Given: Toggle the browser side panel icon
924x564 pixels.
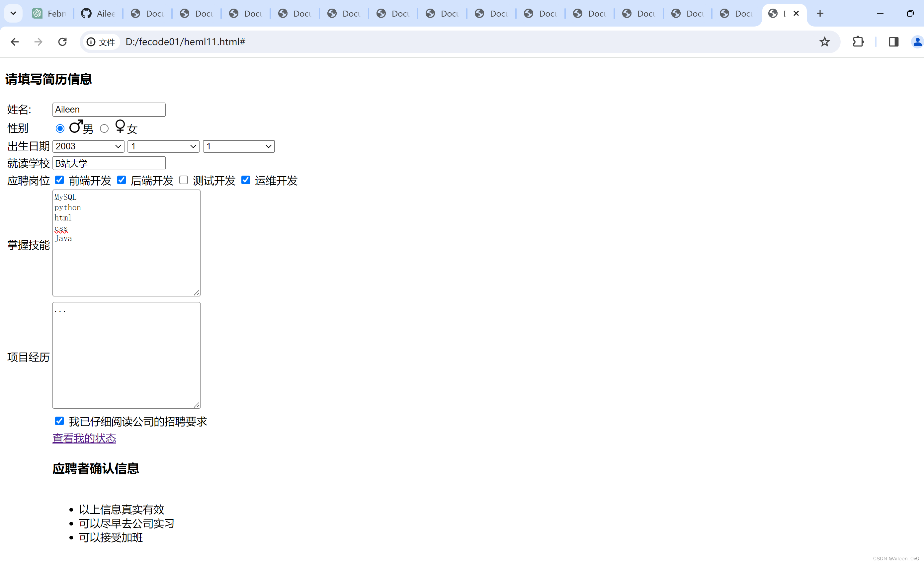Looking at the screenshot, I should (x=894, y=41).
